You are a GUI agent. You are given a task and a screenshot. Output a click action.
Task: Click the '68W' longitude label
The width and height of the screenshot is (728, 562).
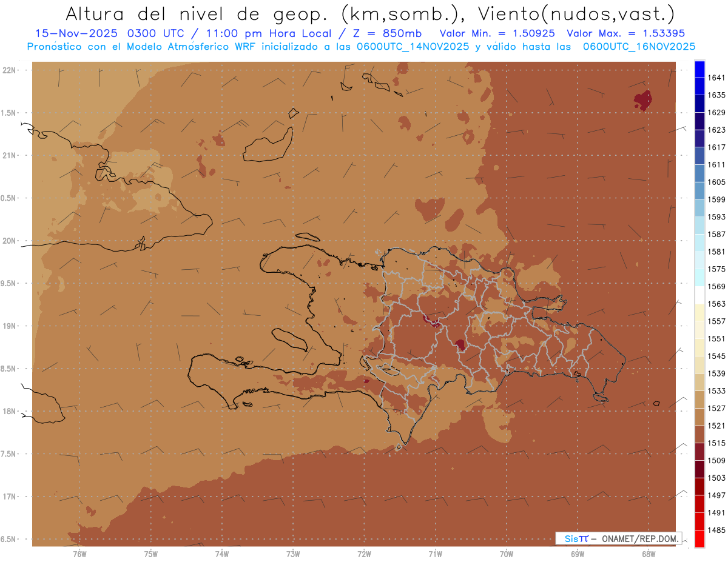coord(649,554)
